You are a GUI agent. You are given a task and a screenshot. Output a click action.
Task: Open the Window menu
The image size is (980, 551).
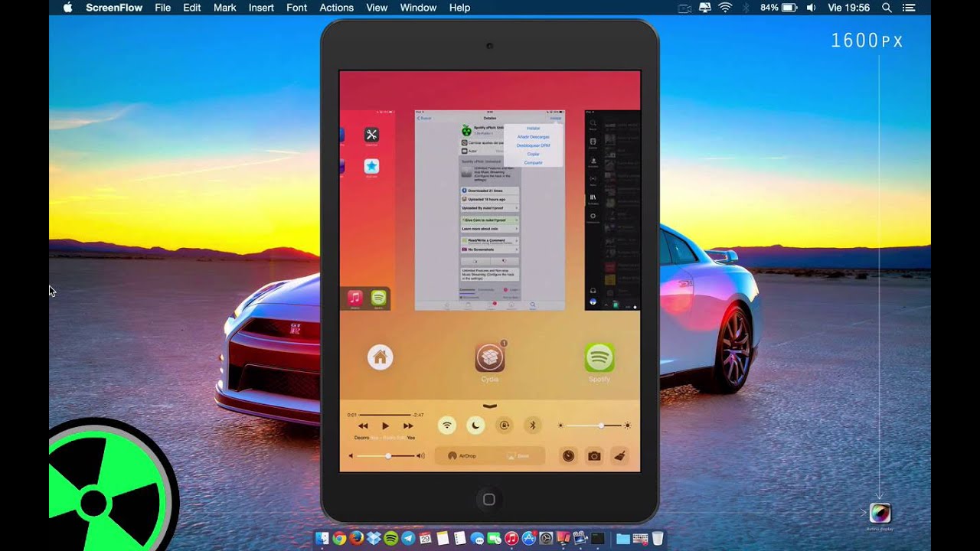(418, 8)
